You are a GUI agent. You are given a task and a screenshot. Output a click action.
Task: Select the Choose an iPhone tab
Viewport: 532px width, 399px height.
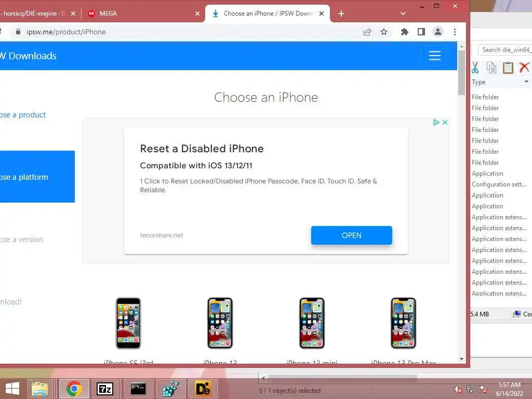(268, 14)
